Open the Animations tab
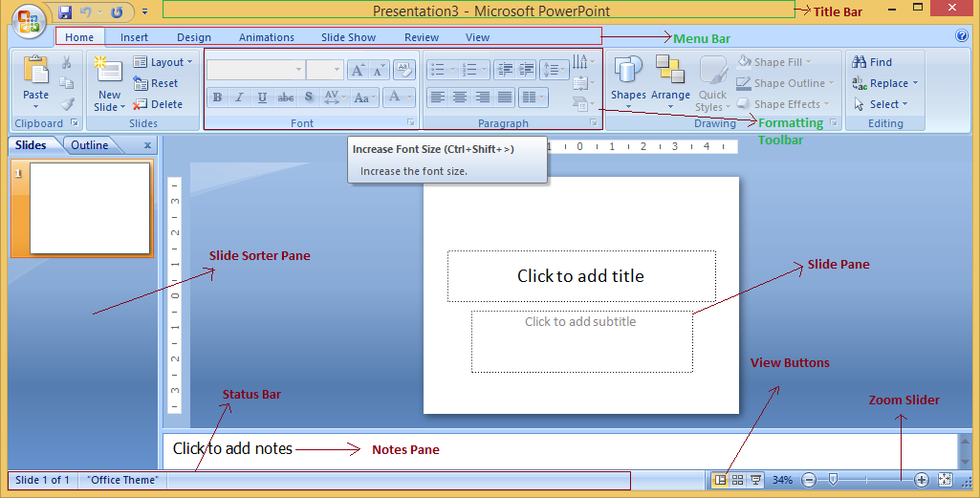Screen dimensions: 980x498 coord(266,37)
